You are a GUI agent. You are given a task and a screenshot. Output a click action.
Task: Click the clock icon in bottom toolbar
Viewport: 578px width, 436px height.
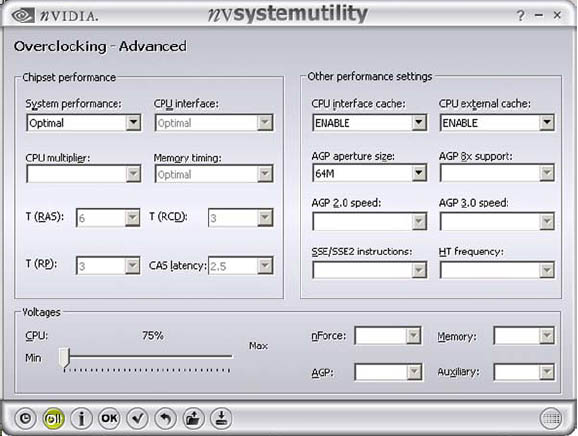[25, 418]
